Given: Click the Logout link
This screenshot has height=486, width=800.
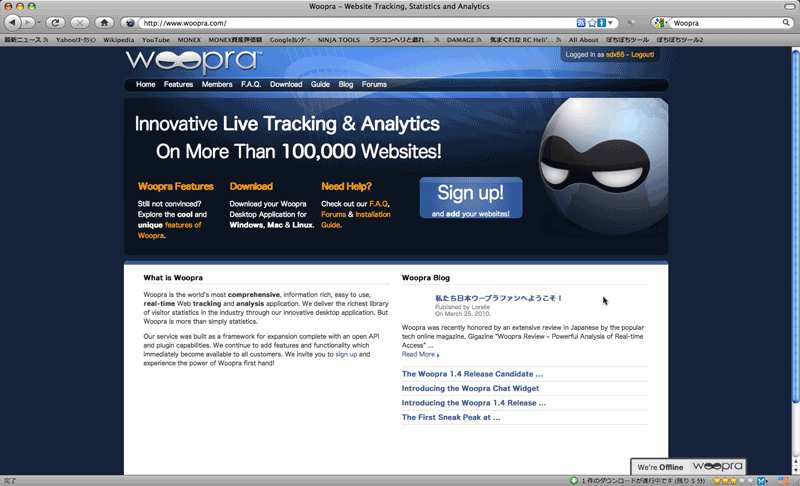Looking at the screenshot, I should 642,55.
